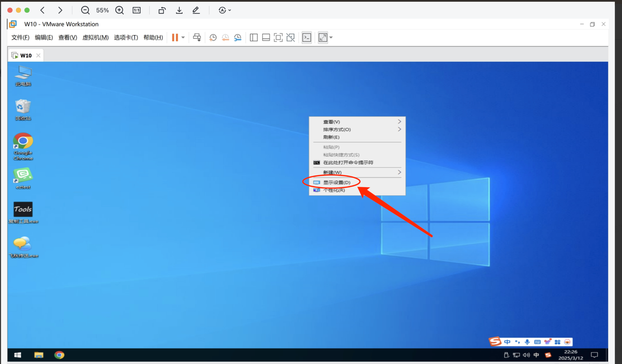Click 在此处打开命令提示符 entry

[348, 163]
